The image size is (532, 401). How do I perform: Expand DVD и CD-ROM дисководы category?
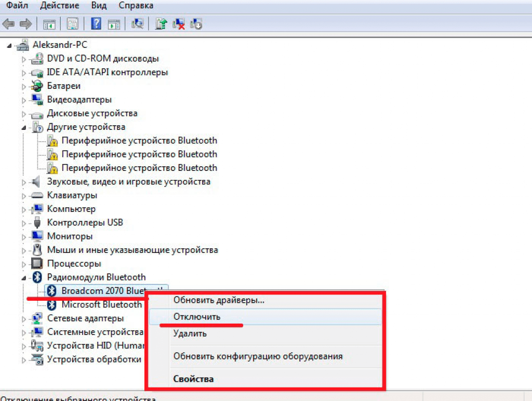(23, 59)
